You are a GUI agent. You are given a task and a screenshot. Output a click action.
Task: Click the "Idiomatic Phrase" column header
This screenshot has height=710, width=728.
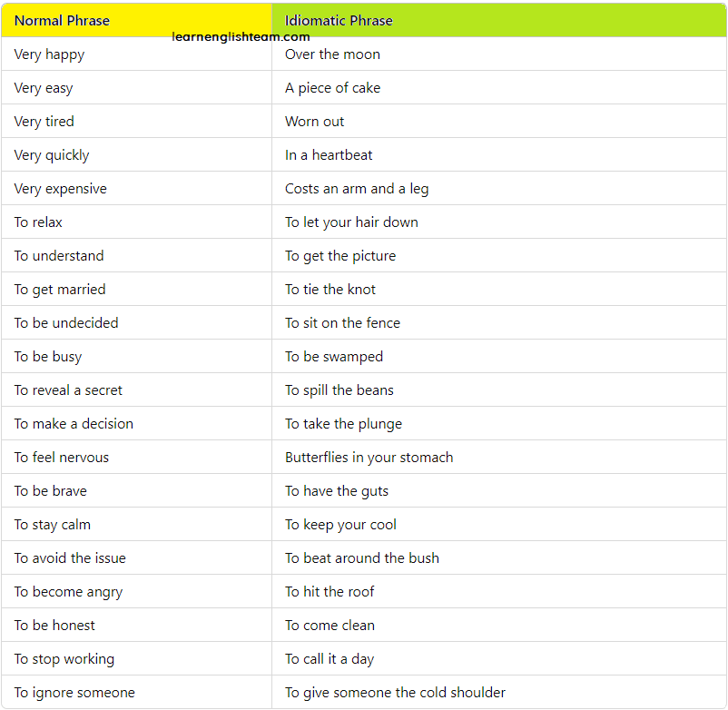coord(339,20)
